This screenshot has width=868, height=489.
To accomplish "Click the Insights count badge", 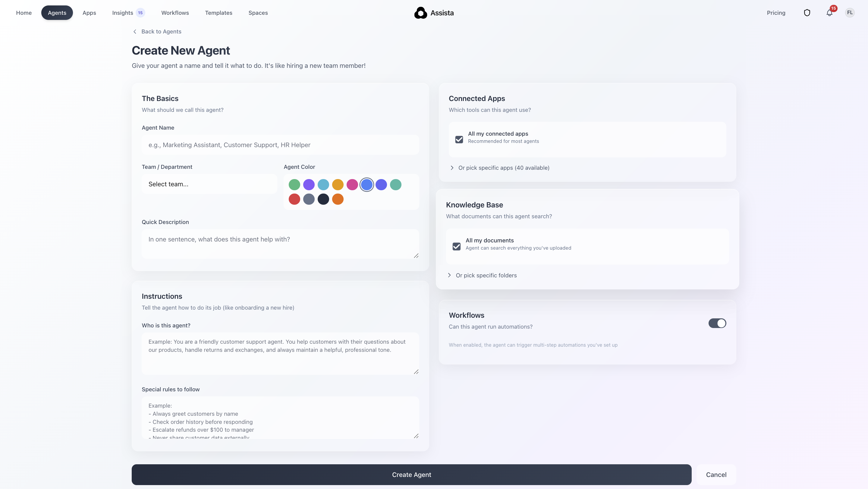I will 140,13.
